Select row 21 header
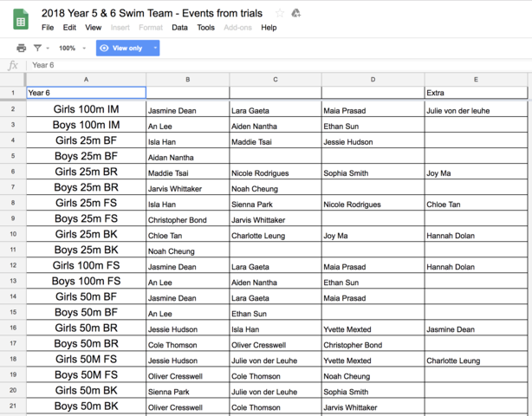The image size is (532, 416). point(13,406)
